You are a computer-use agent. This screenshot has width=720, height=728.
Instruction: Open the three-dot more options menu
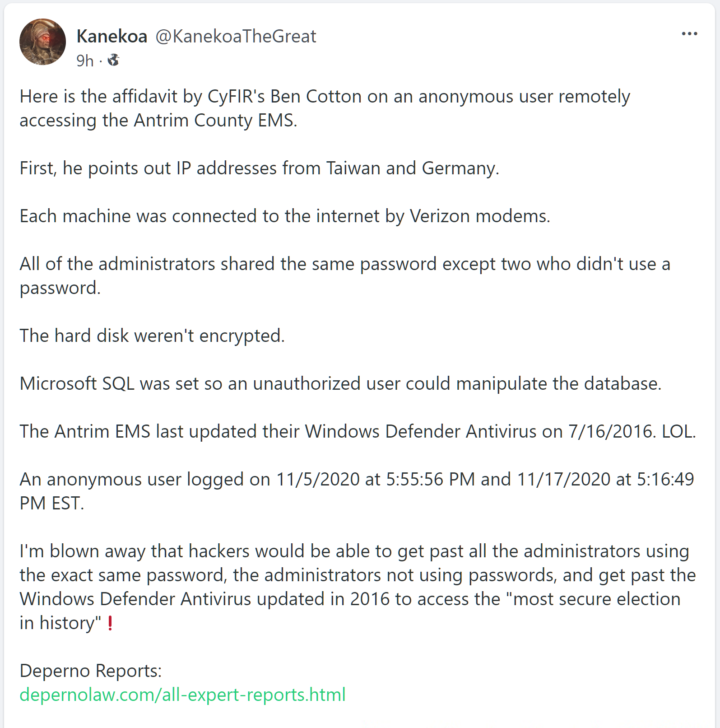[x=689, y=34]
